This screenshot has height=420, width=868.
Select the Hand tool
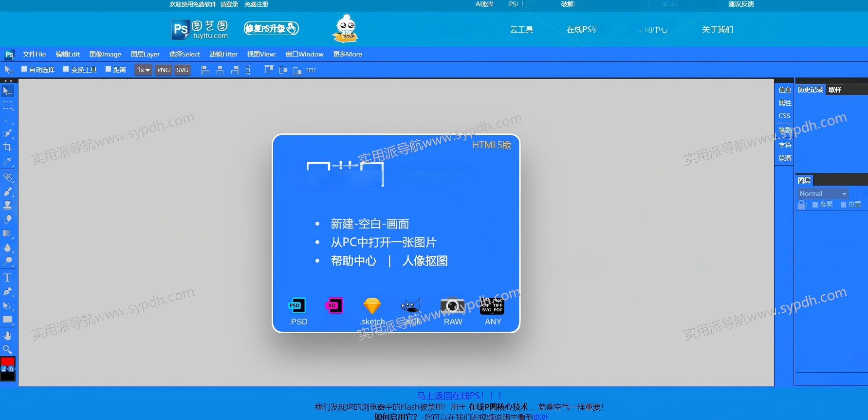(7, 336)
